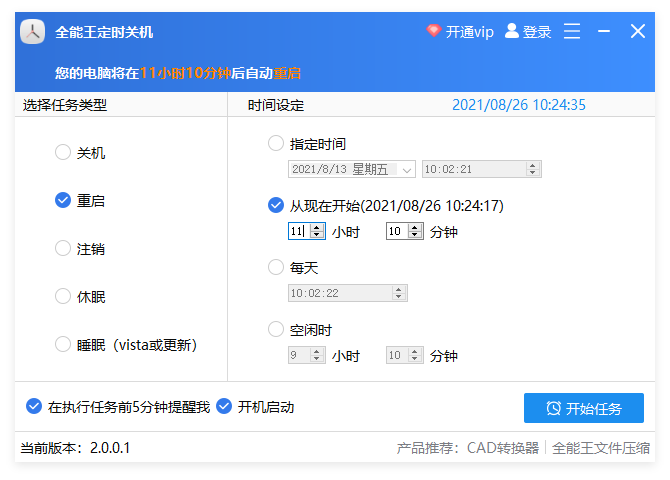Click the app logo icon in title bar
Screen dimensions: 670x480
pos(33,32)
